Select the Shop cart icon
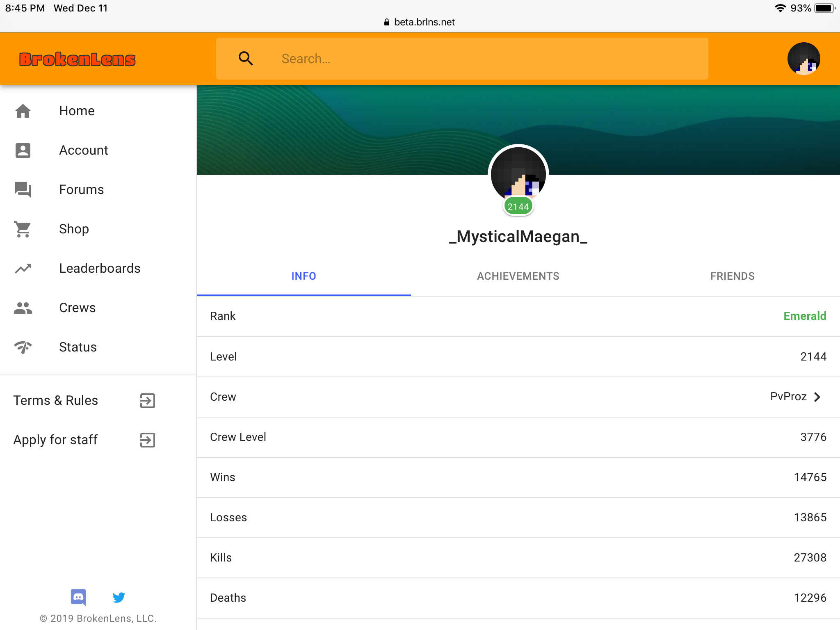The image size is (840, 630). click(x=23, y=229)
